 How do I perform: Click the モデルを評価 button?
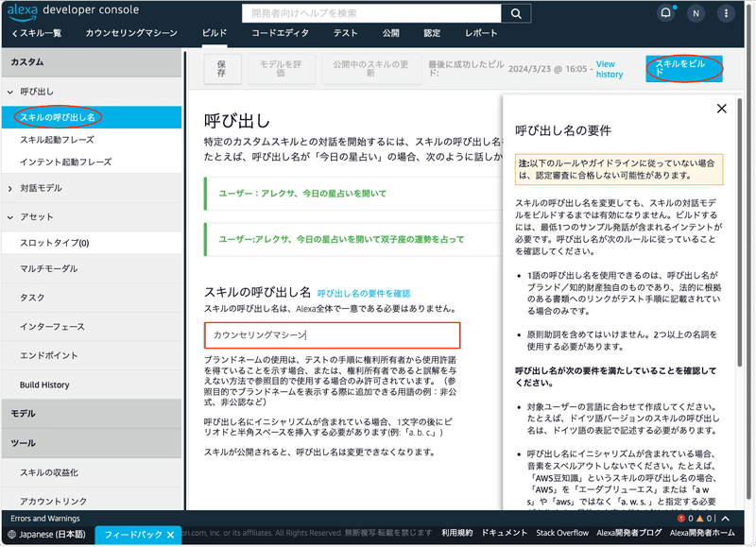coord(281,69)
